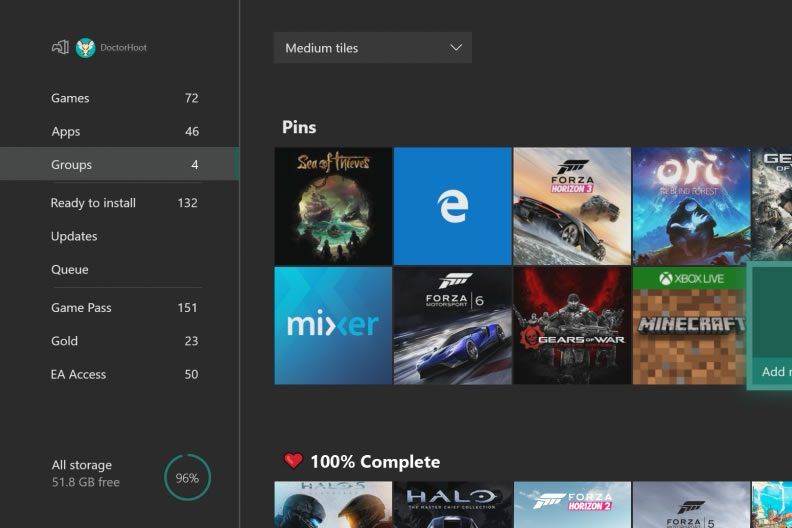Open the Sea of Thieves tile

333,206
